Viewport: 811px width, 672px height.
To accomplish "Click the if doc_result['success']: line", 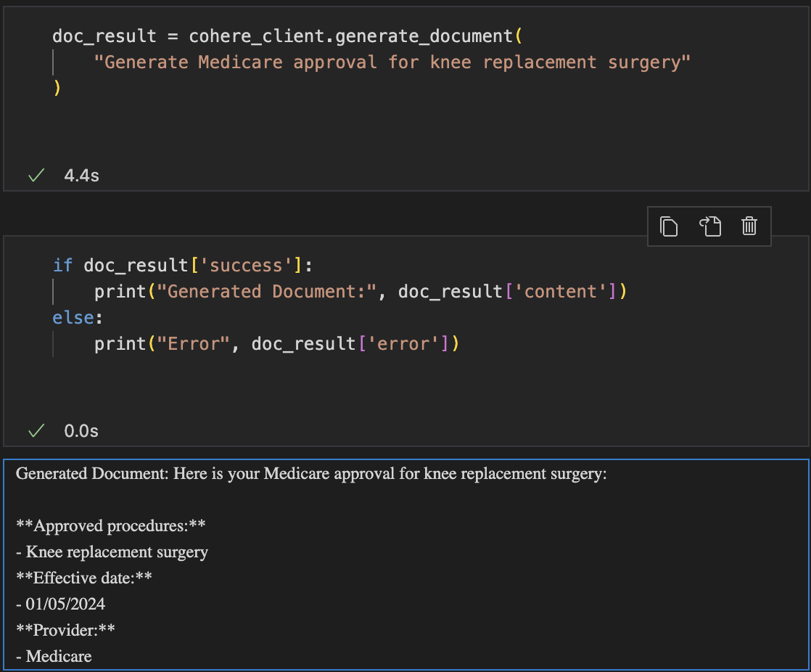I will 183,266.
